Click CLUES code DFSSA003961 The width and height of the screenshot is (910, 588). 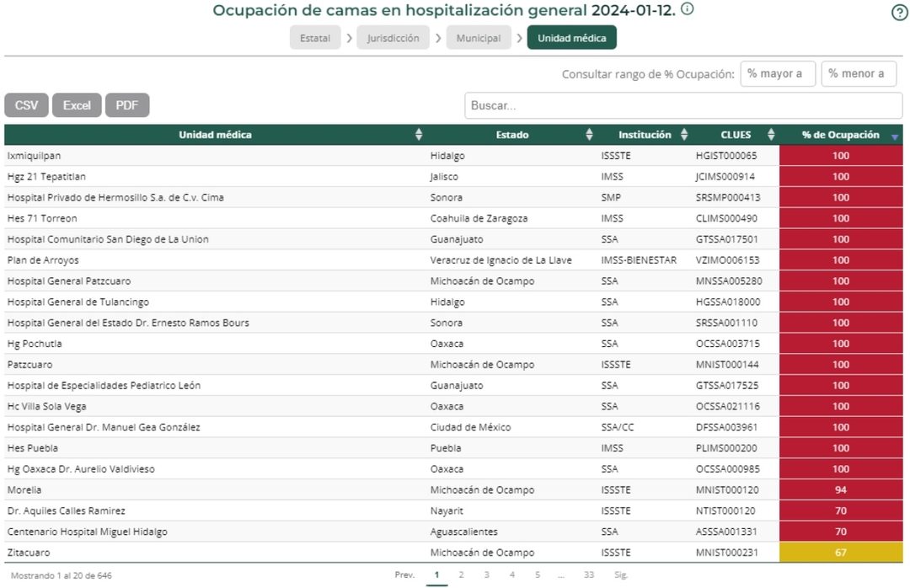tap(726, 427)
